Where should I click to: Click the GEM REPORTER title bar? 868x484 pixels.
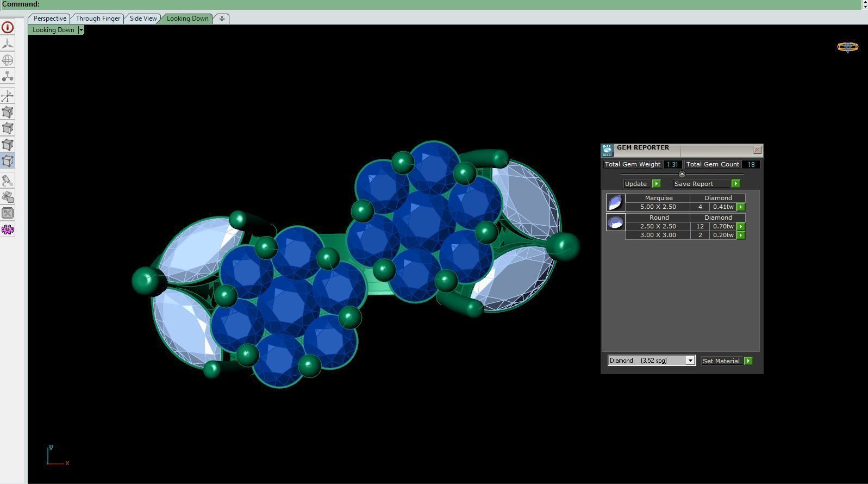pyautogui.click(x=682, y=150)
